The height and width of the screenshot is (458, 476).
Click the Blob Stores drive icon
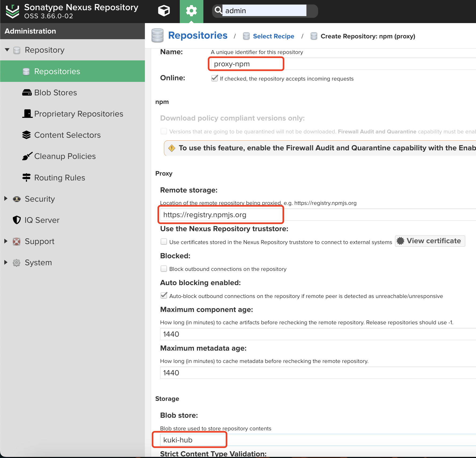tap(27, 93)
